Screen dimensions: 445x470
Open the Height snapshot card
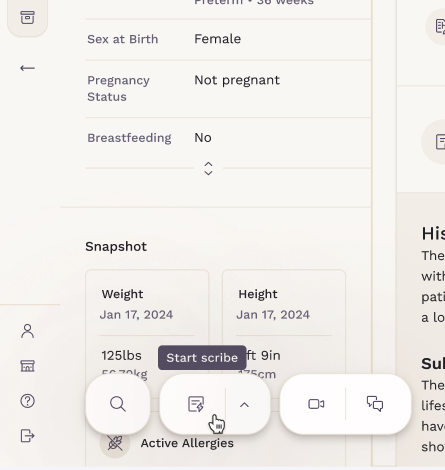click(x=284, y=334)
